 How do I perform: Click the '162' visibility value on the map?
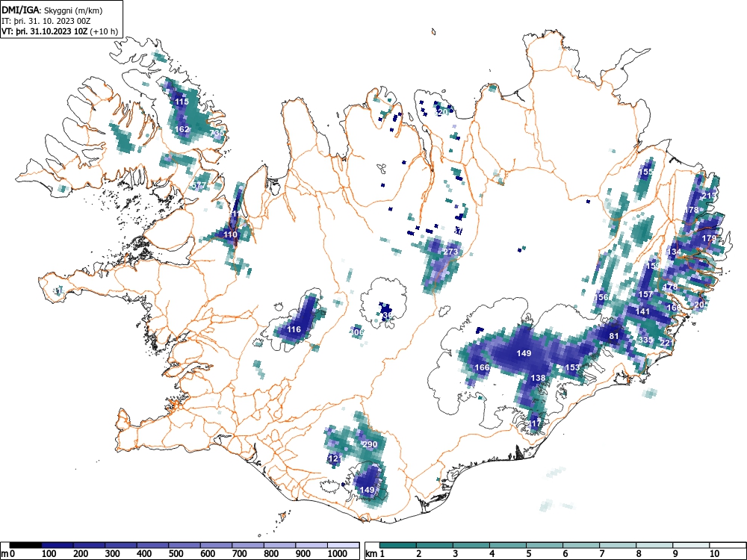point(182,129)
